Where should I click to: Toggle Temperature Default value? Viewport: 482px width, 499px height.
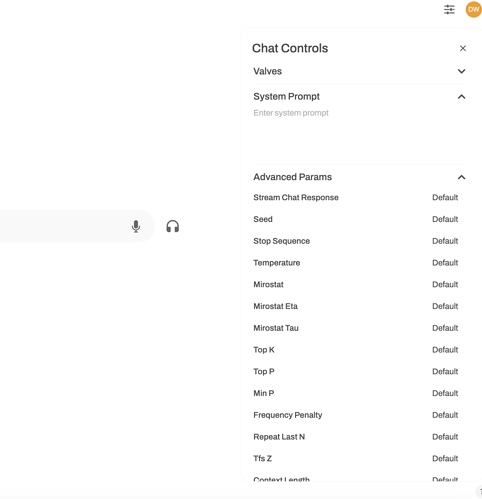tap(445, 263)
